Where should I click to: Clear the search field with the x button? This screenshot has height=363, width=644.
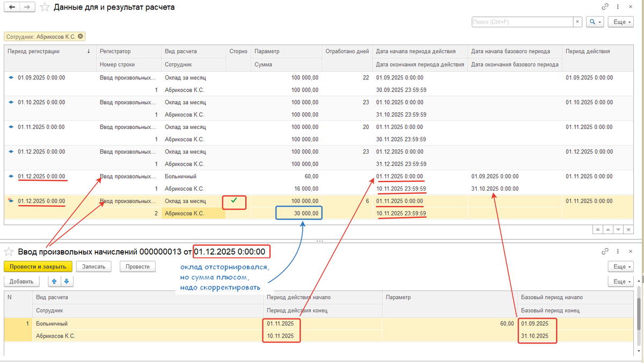coord(577,22)
